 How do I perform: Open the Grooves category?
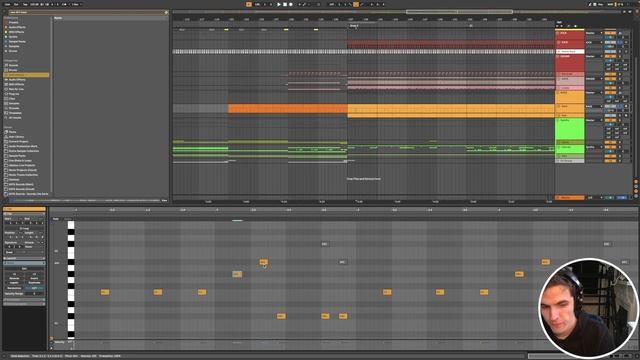[14, 108]
